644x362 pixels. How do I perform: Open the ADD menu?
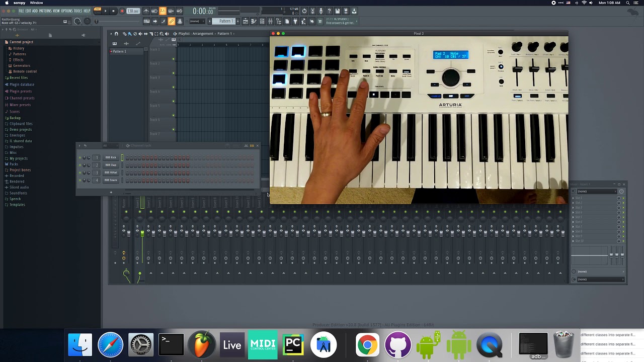pyautogui.click(x=35, y=11)
